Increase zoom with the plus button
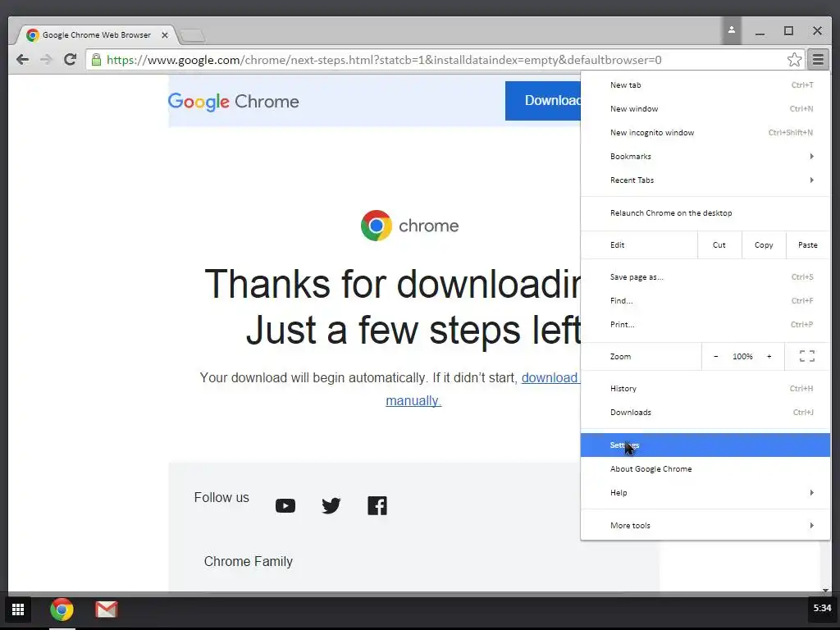Screen dimensions: 840x630 coord(769,356)
